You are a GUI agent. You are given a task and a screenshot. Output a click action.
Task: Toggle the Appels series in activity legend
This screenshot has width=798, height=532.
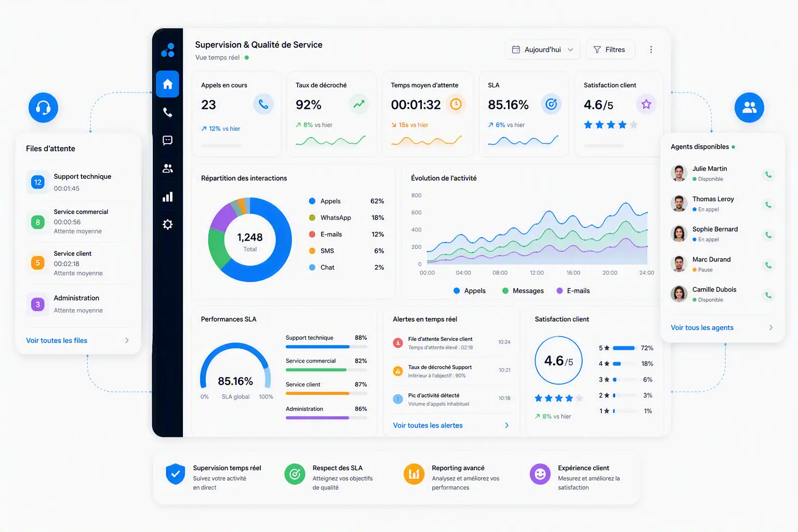coord(469,291)
